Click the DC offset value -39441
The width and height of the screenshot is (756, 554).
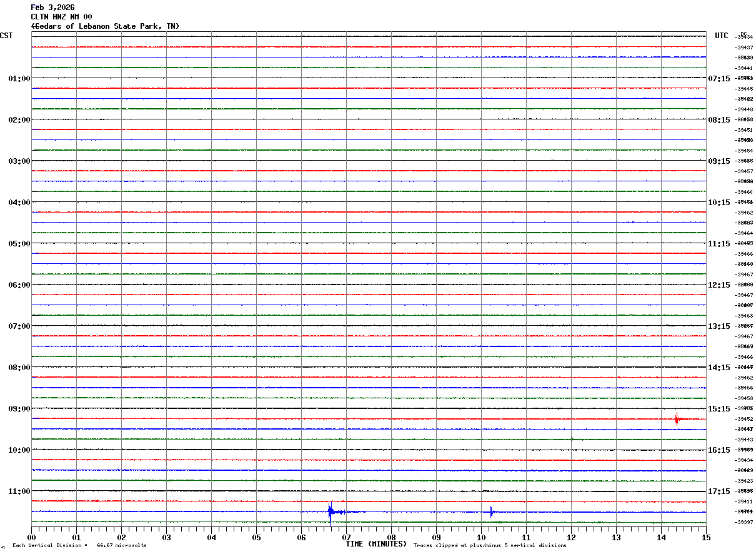click(x=744, y=68)
